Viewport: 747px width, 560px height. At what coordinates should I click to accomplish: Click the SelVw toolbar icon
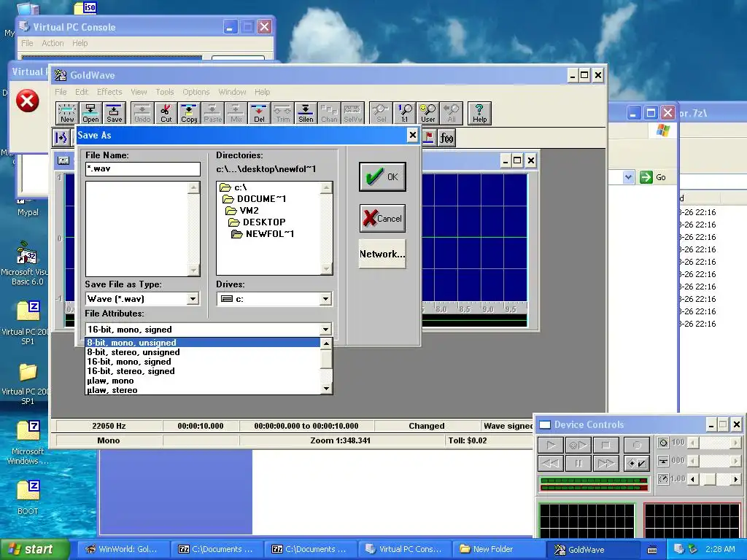tap(352, 113)
